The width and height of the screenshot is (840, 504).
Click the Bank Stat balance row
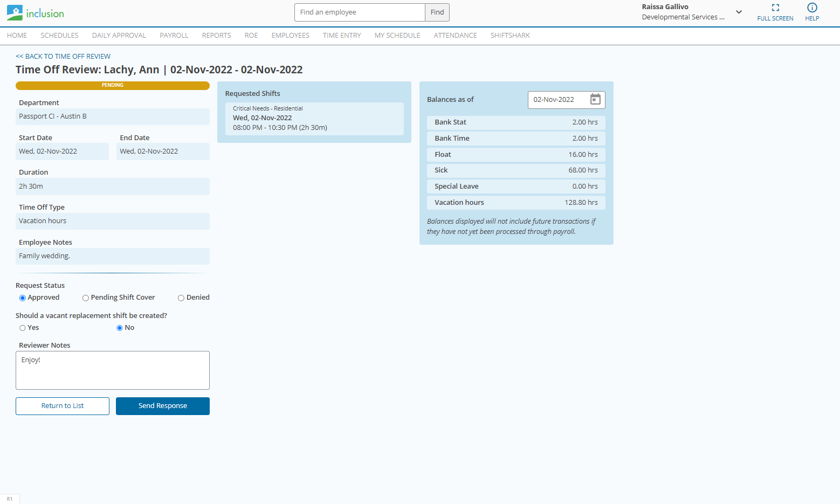coord(516,122)
